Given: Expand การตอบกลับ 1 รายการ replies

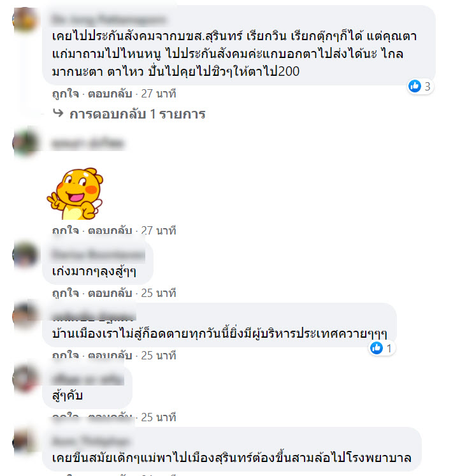Looking at the screenshot, I should coord(137,114).
